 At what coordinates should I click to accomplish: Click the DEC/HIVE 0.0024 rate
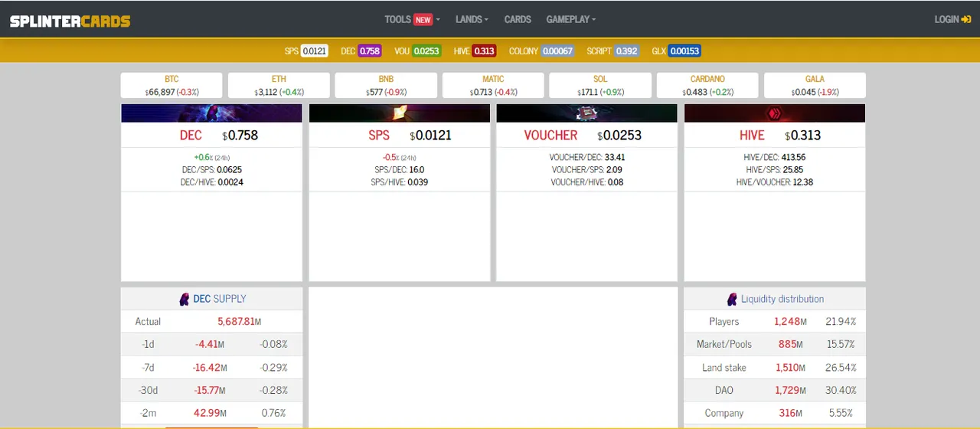(x=211, y=182)
